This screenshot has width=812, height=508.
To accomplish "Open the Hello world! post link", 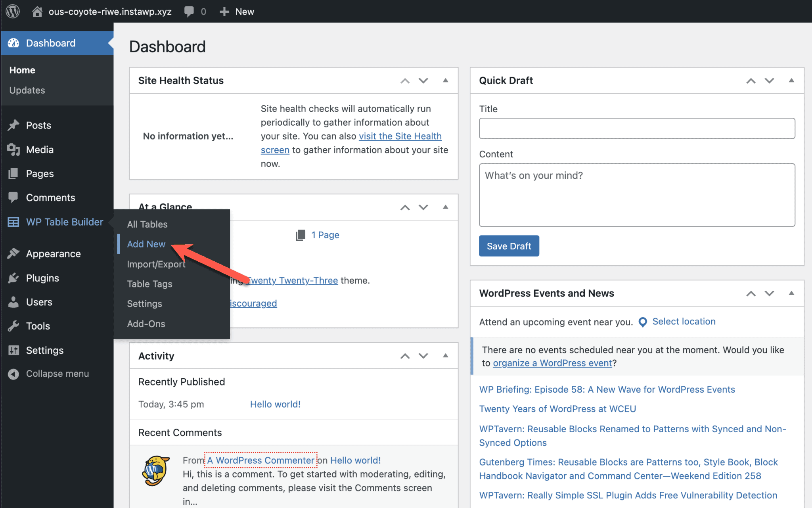I will pos(275,404).
